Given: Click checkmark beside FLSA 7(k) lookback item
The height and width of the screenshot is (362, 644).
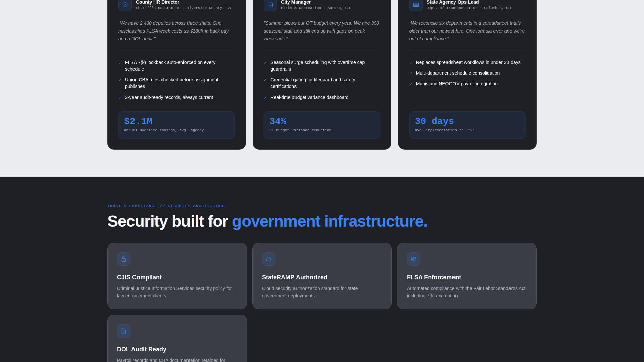Looking at the screenshot, I should coord(120,63).
